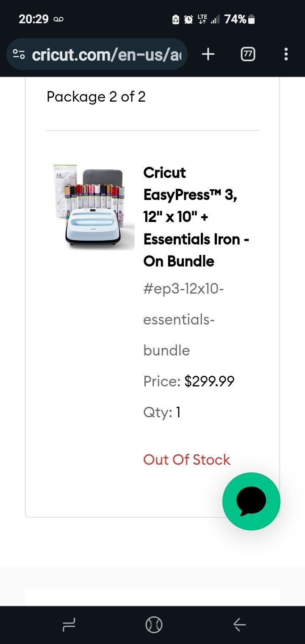The image size is (305, 644).
Task: Open site permissions via the tune icon
Action: (x=18, y=54)
